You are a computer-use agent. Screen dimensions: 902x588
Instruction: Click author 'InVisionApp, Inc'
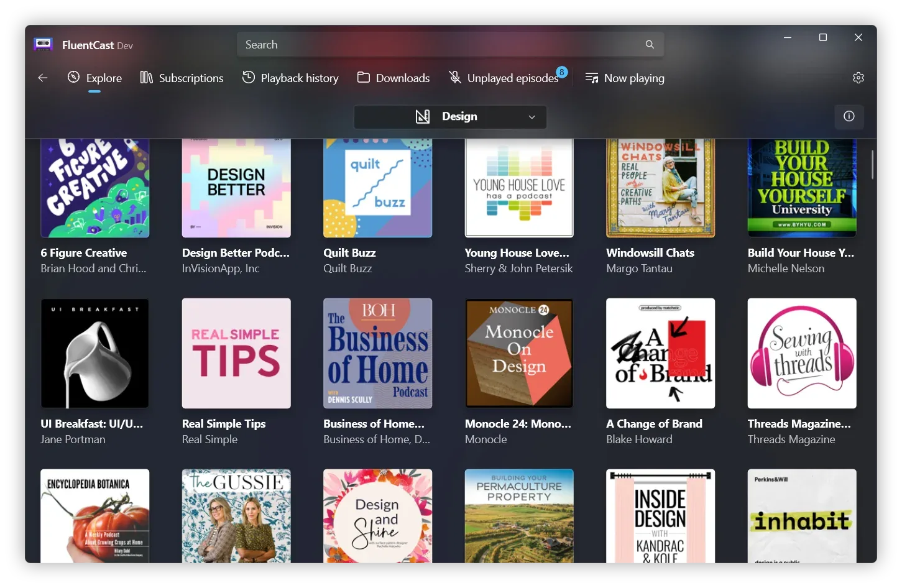pos(221,269)
